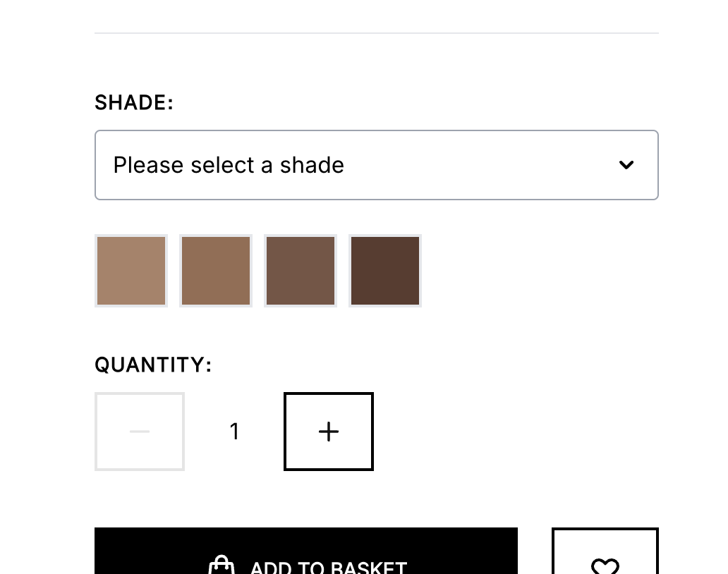Add the item to basket
Screen dimensions: 728x574
coord(306,551)
